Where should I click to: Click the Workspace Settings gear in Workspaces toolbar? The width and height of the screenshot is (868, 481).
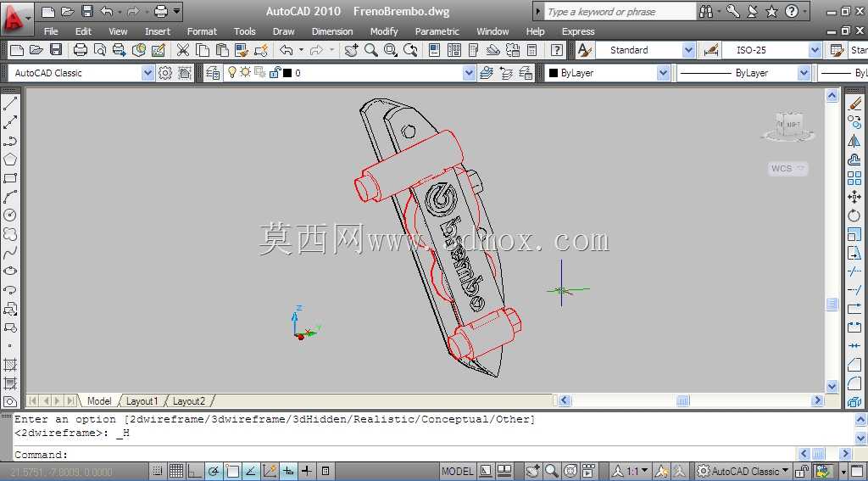coord(165,73)
